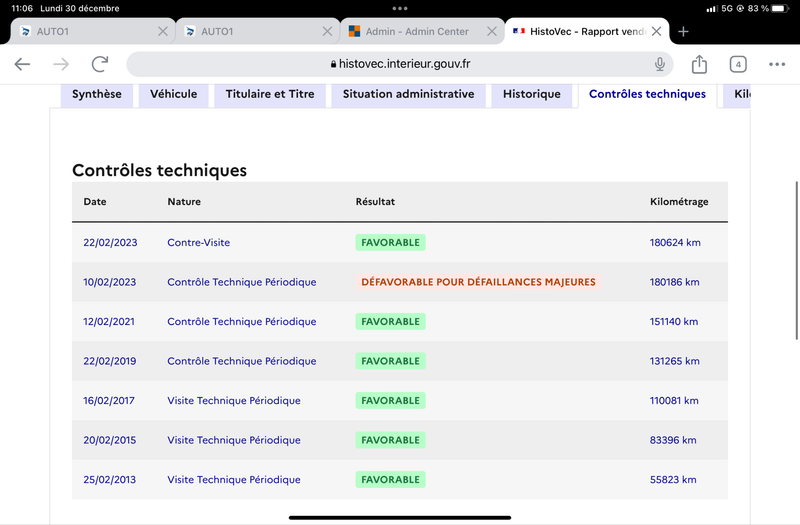The height and width of the screenshot is (525, 800).
Task: Click the Contrôles techniques section heading
Action: (x=159, y=170)
